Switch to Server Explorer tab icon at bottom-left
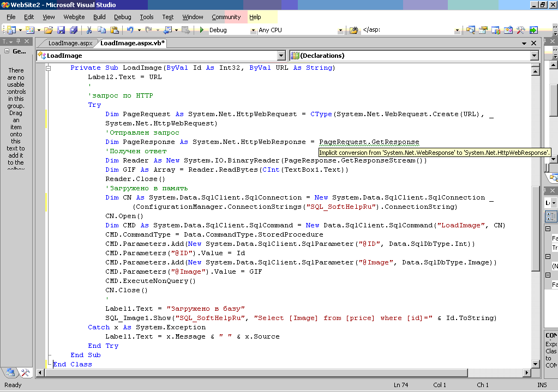Image resolution: width=558 pixels, height=392 pixels. (x=10, y=372)
